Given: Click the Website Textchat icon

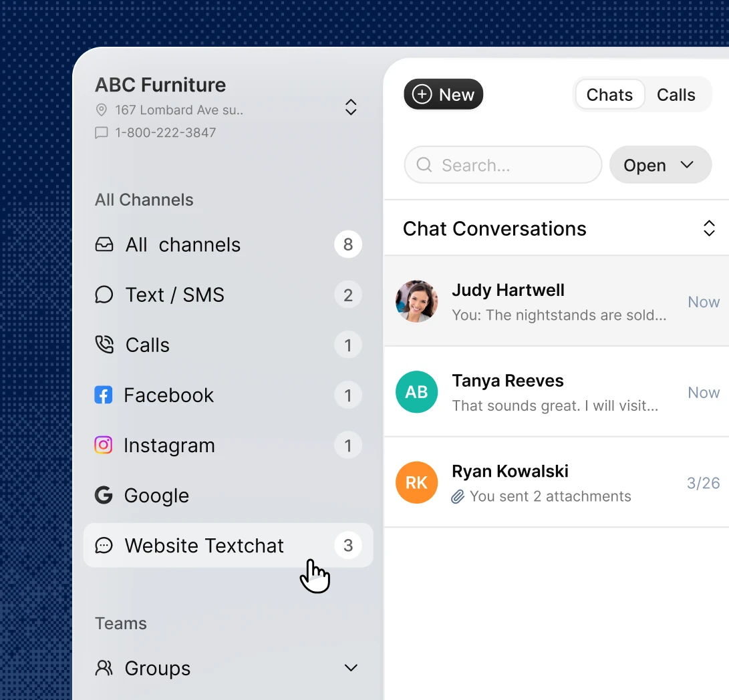Looking at the screenshot, I should pos(104,545).
